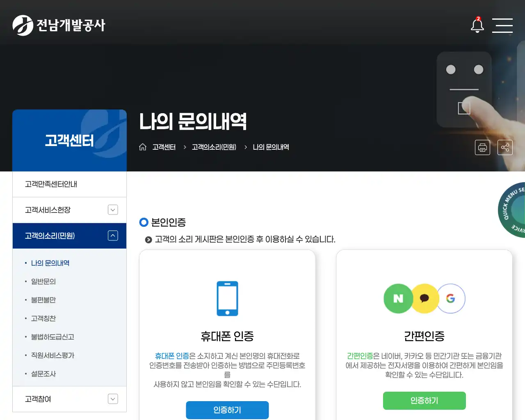Viewport: 525px width, 420px height.
Task: Click the home icon in breadcrumb
Action: (x=143, y=147)
